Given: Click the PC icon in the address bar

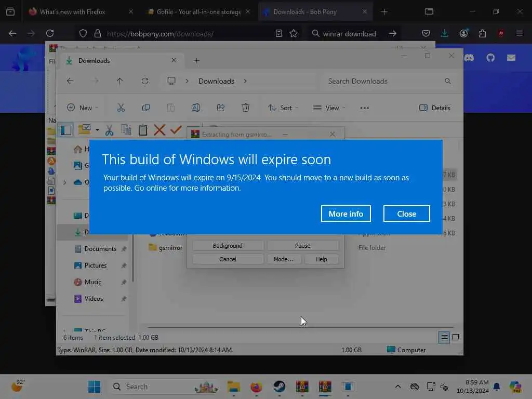Looking at the screenshot, I should point(171,81).
